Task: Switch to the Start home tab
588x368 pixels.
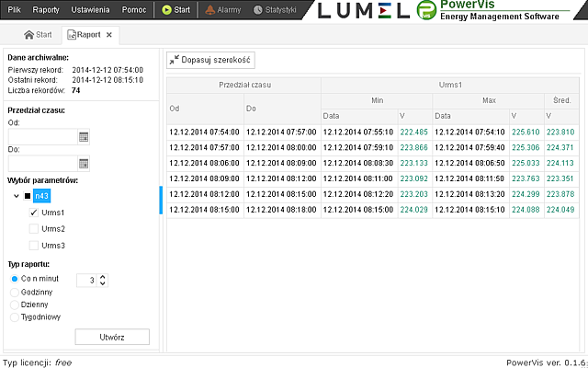Action: (38, 35)
